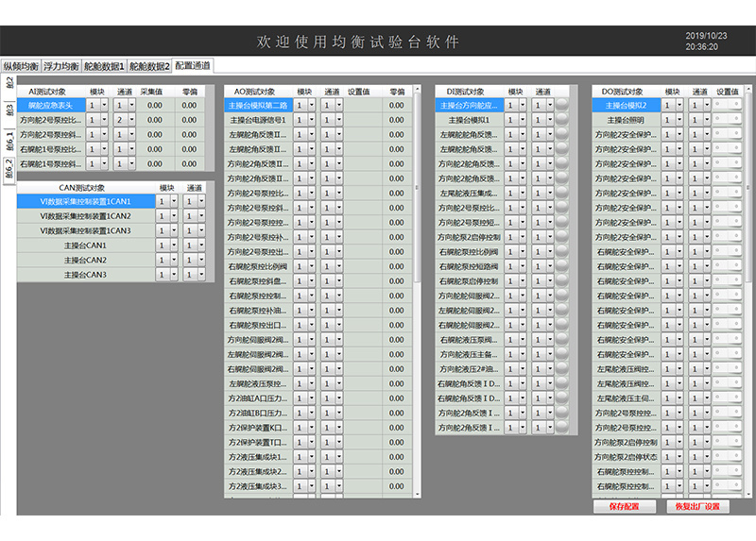Screen dimensions: 756x541
Task: Switch to the 纵倾均衡 tab
Action: click(21, 67)
